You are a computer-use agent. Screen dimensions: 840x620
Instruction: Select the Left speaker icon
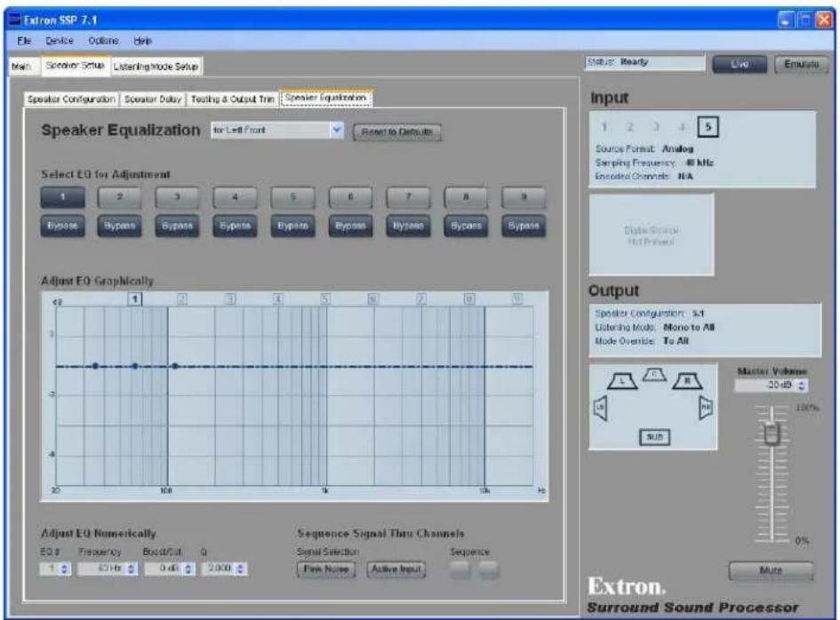622,381
